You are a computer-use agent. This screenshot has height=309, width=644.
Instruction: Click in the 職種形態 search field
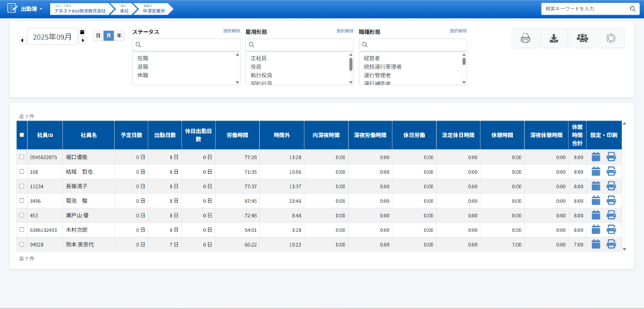412,45
